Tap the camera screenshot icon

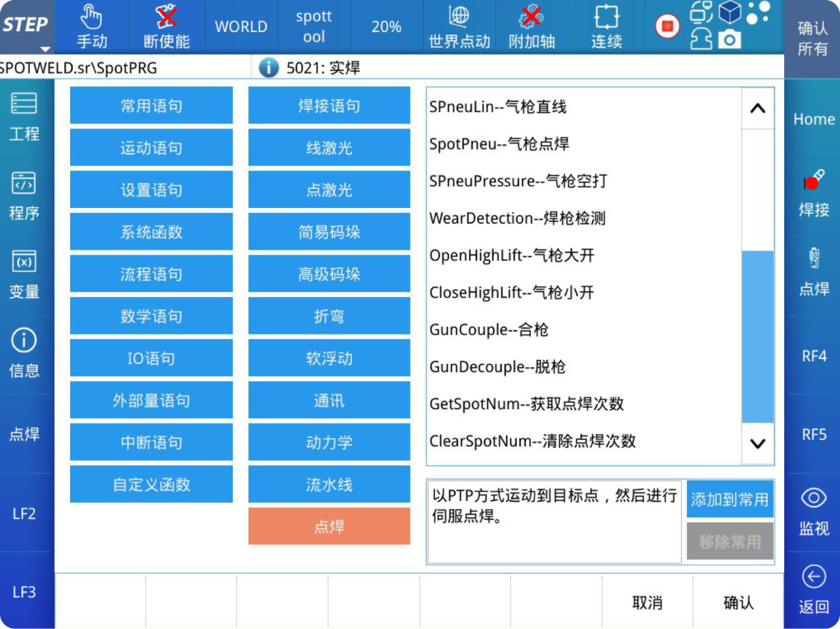pyautogui.click(x=729, y=39)
